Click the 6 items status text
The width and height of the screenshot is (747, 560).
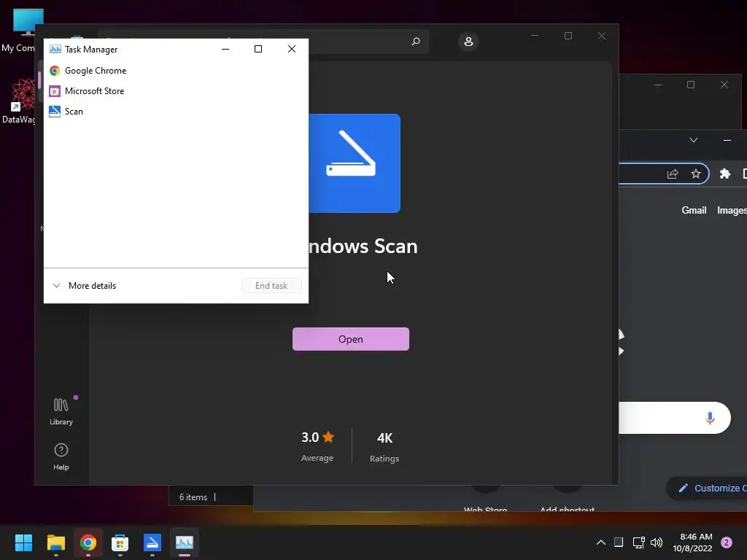point(193,497)
